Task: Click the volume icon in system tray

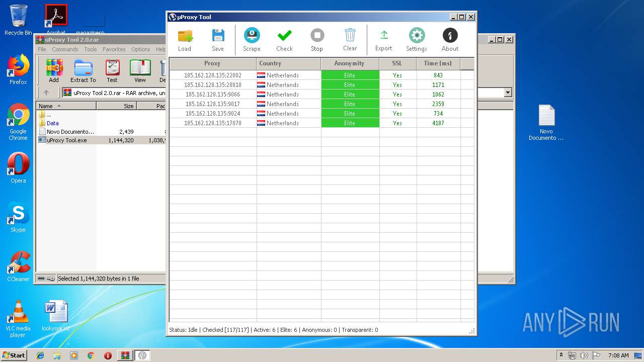Action: tap(583, 355)
